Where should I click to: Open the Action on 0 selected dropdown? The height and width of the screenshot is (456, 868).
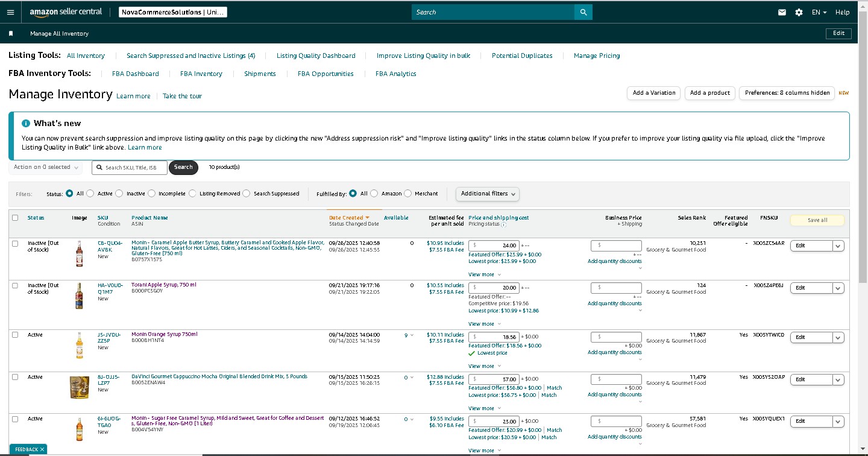[x=46, y=167]
